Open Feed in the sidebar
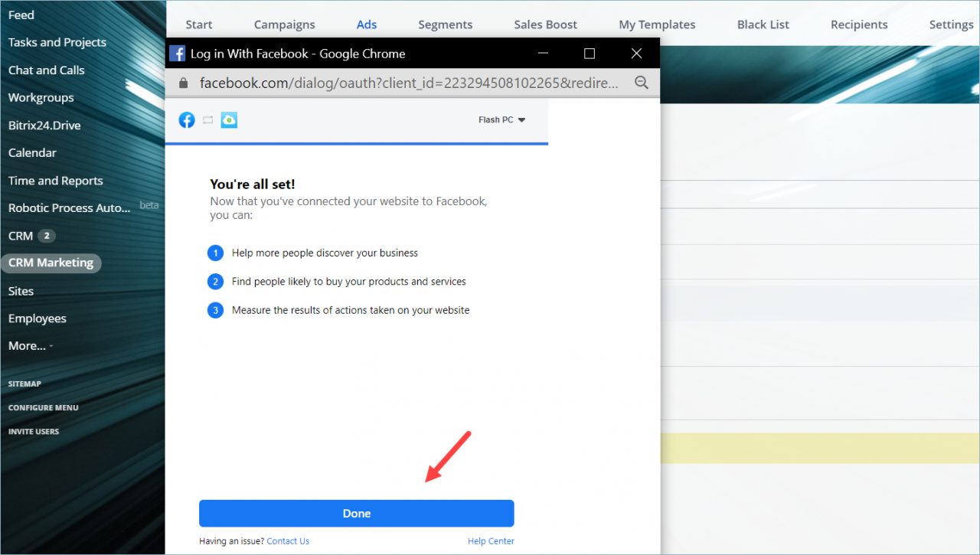Screen dimensions: 980x555 click(21, 15)
